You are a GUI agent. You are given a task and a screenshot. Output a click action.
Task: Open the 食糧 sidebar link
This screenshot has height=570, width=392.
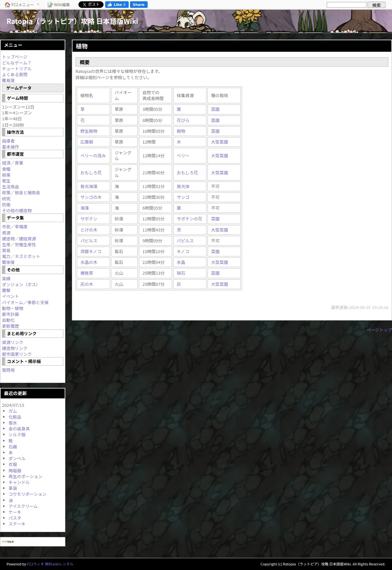6,169
